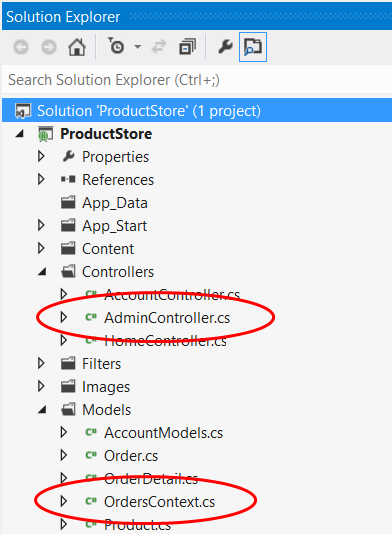
Task: Click the Content folder icon
Action: pyautogui.click(x=68, y=248)
